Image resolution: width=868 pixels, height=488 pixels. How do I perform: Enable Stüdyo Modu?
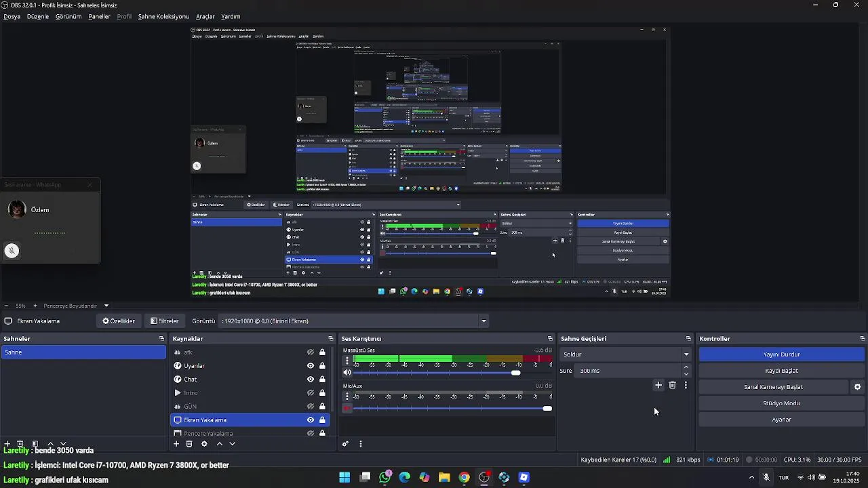click(x=782, y=403)
